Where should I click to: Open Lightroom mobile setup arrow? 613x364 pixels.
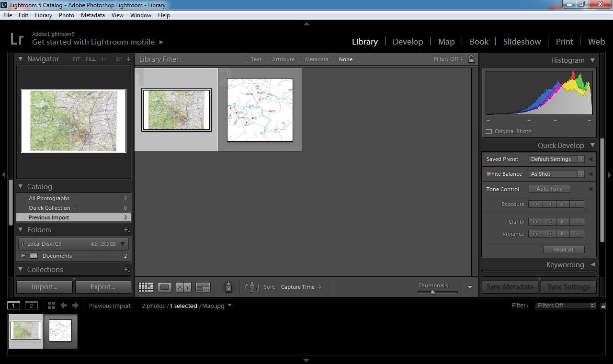161,42
